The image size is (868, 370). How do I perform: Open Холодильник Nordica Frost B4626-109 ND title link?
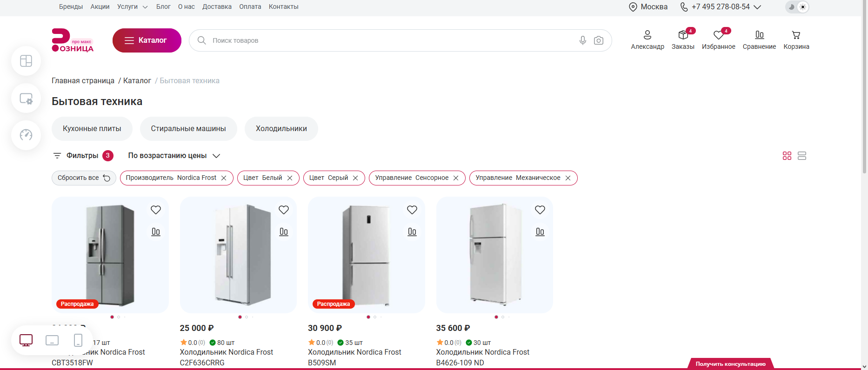(483, 357)
